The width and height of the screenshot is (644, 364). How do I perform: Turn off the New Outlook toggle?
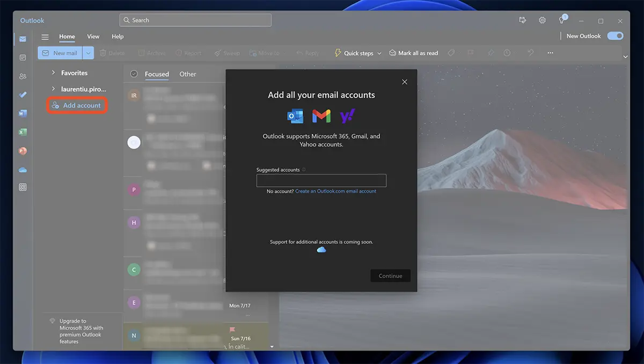tap(615, 36)
